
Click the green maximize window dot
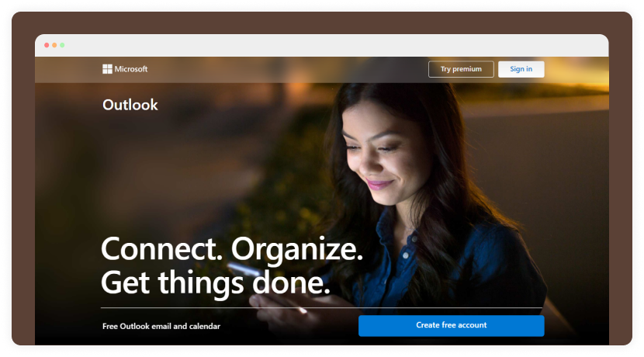(x=62, y=45)
